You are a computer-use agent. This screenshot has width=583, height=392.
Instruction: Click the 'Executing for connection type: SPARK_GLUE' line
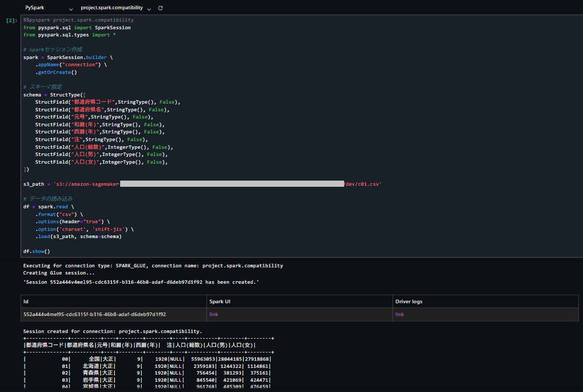(153, 266)
